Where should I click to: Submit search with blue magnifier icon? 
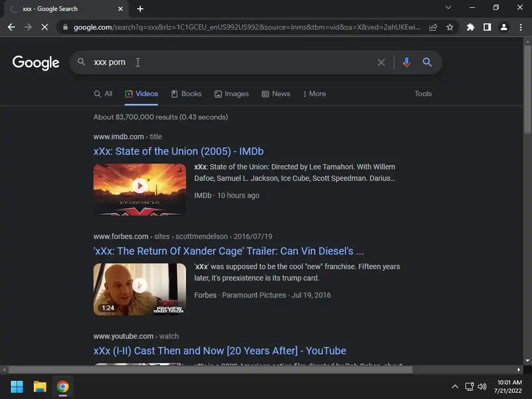point(427,62)
